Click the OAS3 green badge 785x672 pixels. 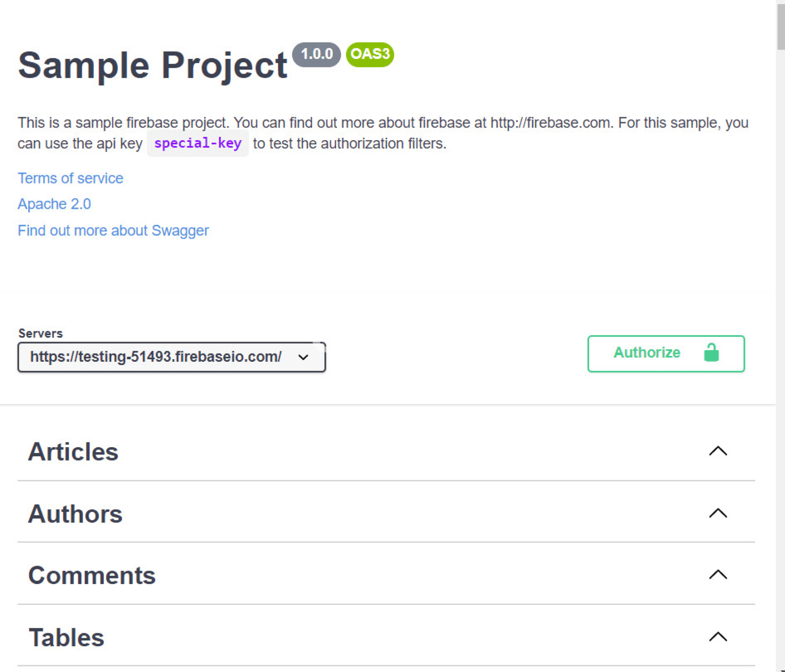pos(370,54)
